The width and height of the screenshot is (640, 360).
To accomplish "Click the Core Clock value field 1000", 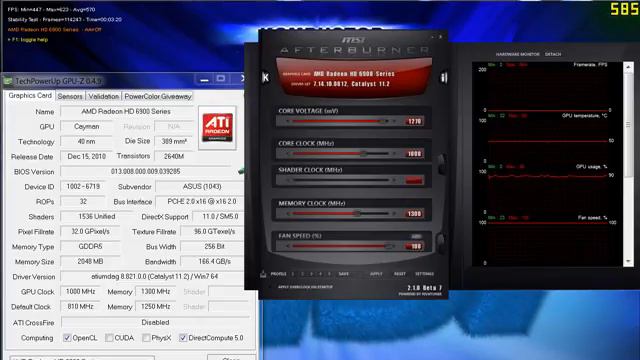I will point(414,154).
